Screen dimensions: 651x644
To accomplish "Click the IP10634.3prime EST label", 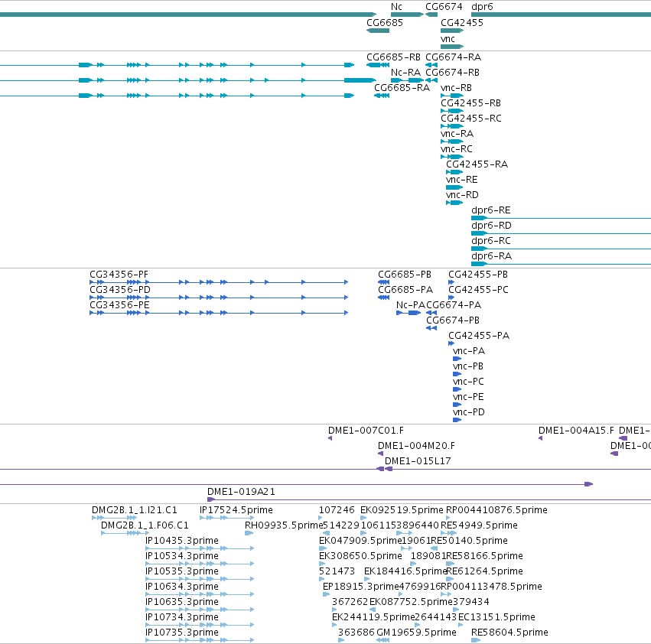I will click(182, 587).
